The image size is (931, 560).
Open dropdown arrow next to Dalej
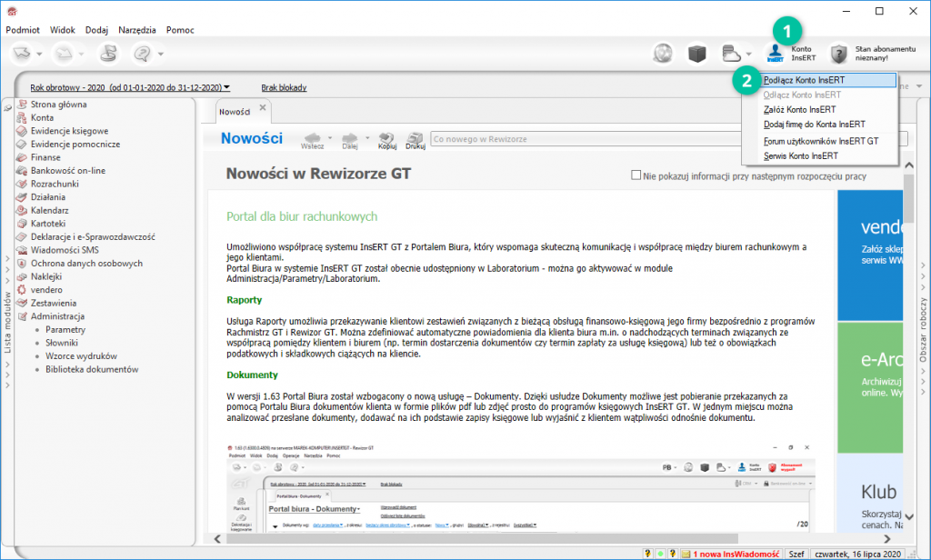click(367, 138)
